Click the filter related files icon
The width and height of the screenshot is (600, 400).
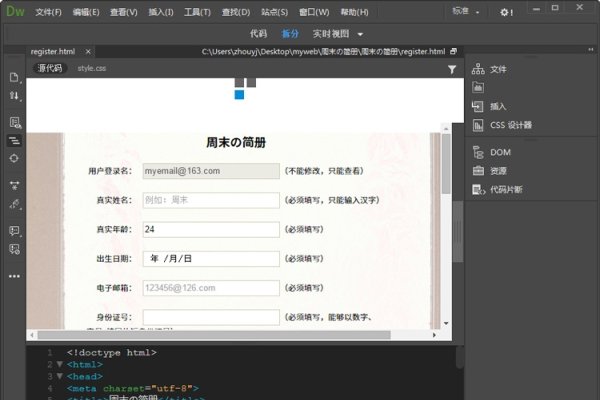(x=452, y=69)
